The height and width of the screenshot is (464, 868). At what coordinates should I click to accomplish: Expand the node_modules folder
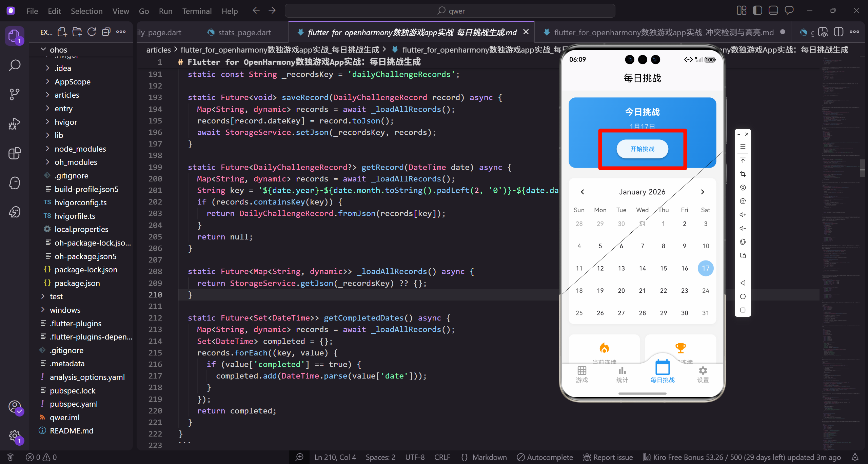[x=80, y=149]
